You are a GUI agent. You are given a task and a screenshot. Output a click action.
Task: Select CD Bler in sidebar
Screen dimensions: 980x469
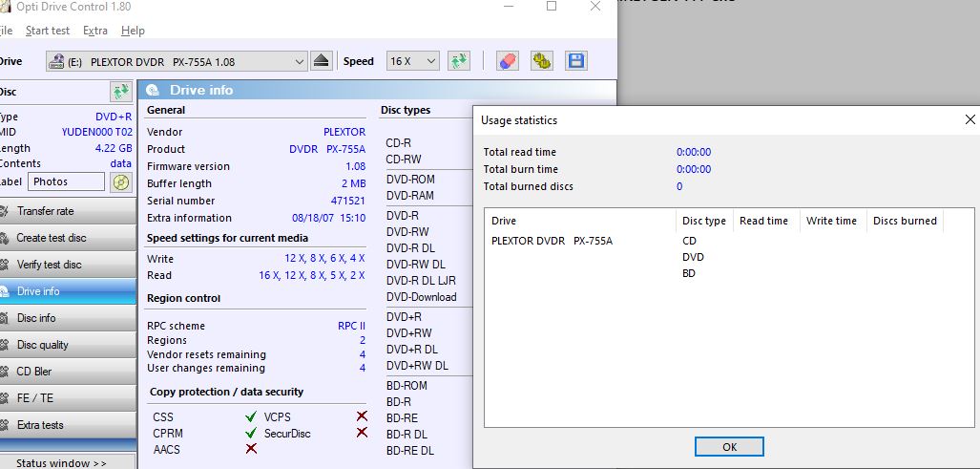pos(67,372)
